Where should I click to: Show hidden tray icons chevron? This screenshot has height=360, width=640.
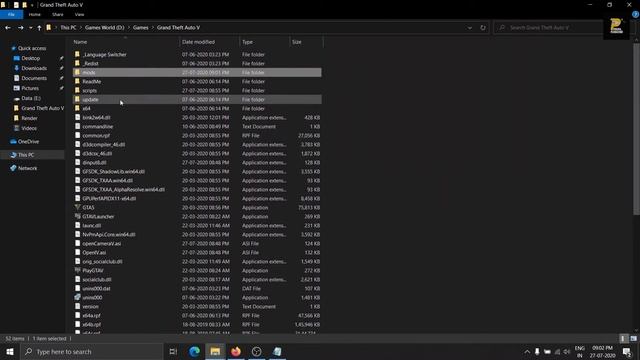[527, 351]
